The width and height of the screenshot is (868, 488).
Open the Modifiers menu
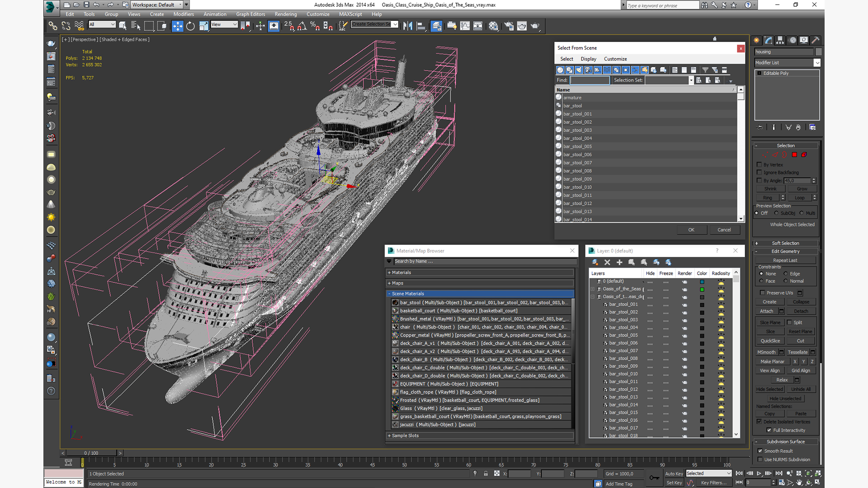pos(184,14)
